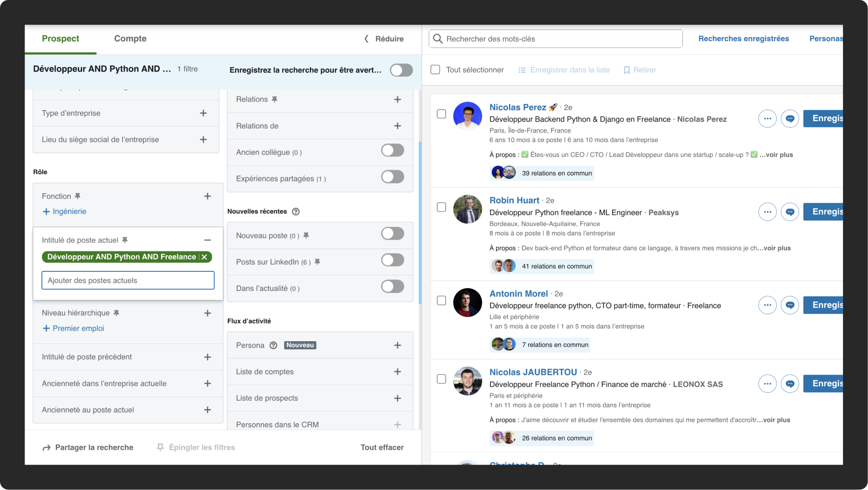The width and height of the screenshot is (868, 490).
Task: Click the filter panel vertical scrollbar
Action: coord(420,222)
